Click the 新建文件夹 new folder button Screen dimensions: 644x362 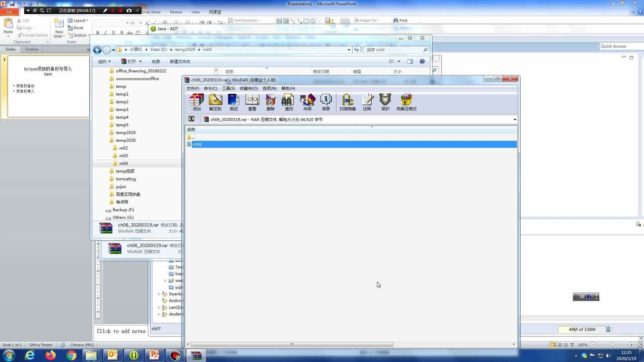click(x=180, y=62)
